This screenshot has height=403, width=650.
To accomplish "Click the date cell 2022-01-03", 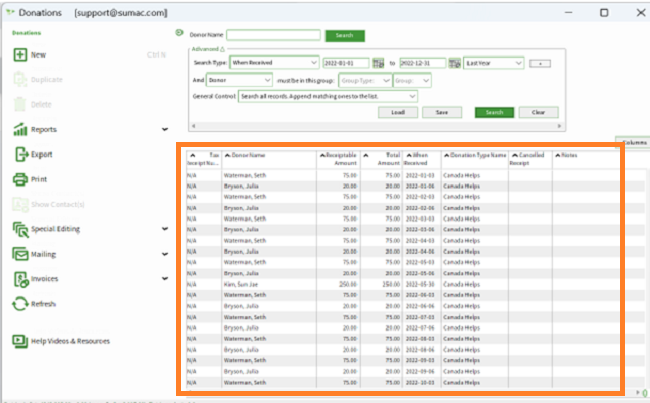I will [420, 175].
